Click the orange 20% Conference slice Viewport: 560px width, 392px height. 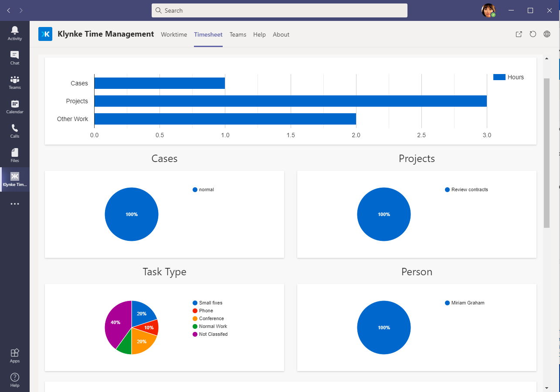pyautogui.click(x=142, y=341)
